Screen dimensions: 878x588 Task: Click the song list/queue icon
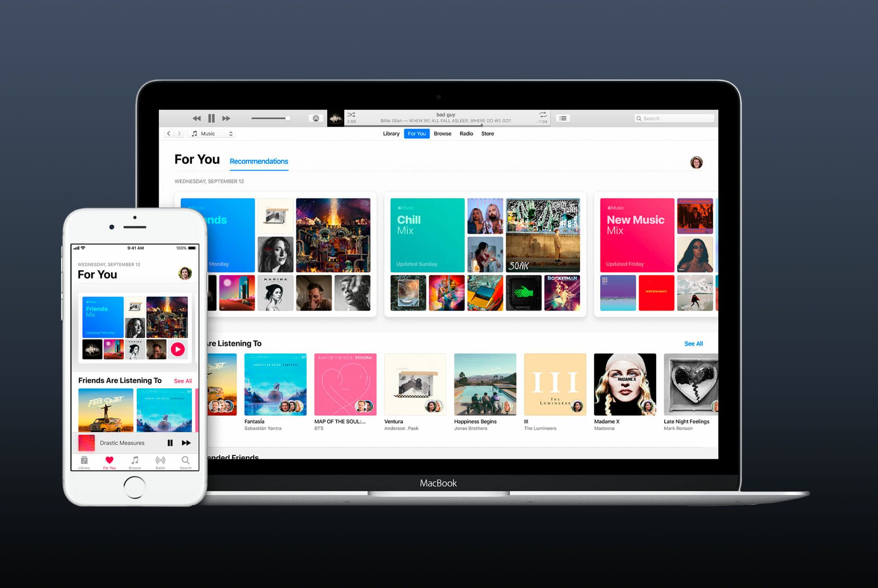[563, 118]
